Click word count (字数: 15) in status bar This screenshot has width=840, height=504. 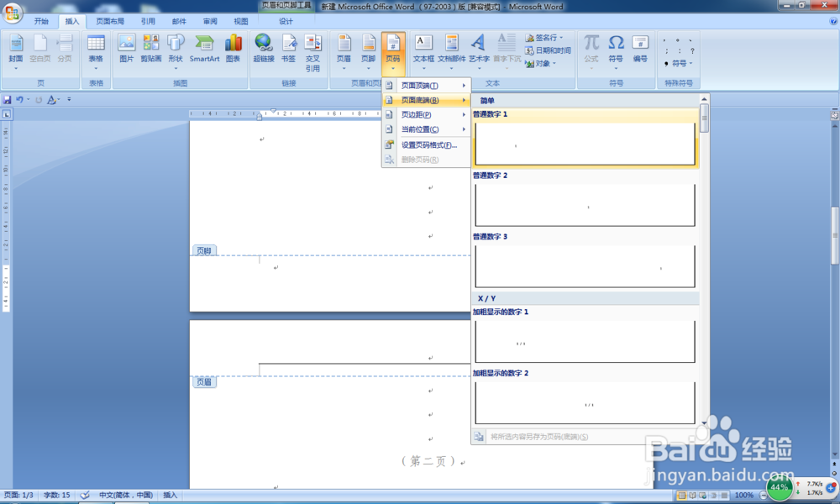tap(56, 496)
